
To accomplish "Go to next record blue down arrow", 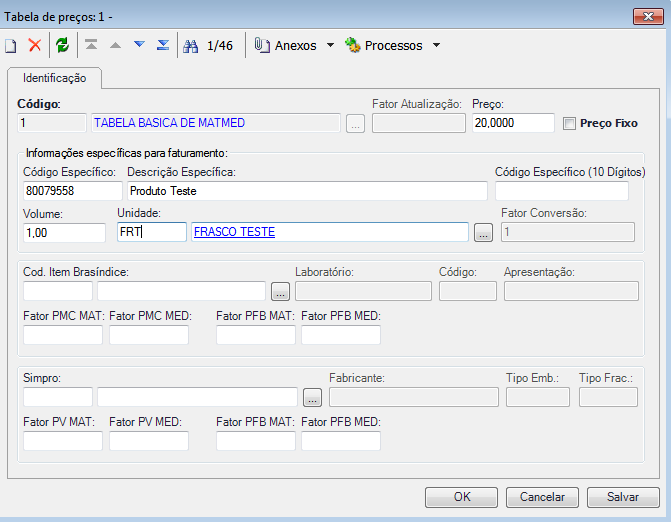I will click(139, 44).
